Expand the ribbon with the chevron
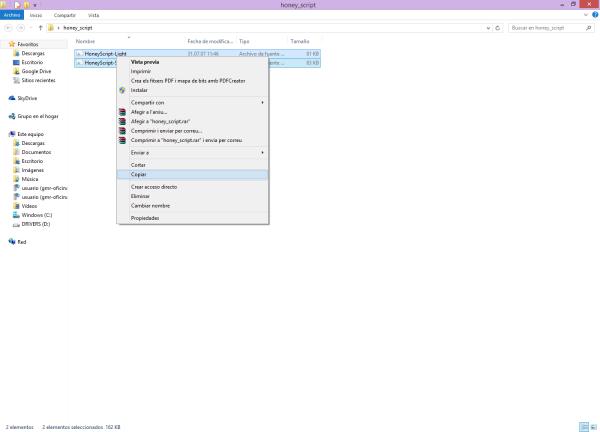Image resolution: width=600 pixels, height=432 pixels. (586, 15)
